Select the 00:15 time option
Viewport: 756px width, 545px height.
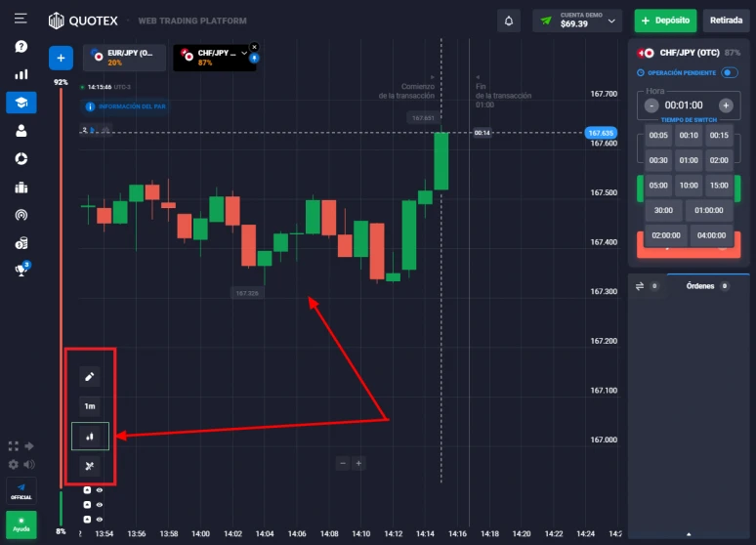point(719,135)
